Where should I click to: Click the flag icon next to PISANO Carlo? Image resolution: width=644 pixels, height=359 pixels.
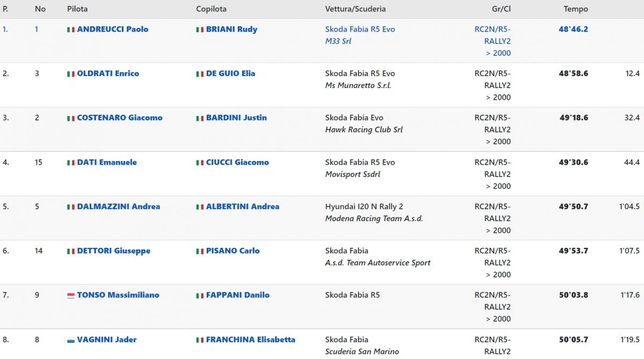pos(200,251)
